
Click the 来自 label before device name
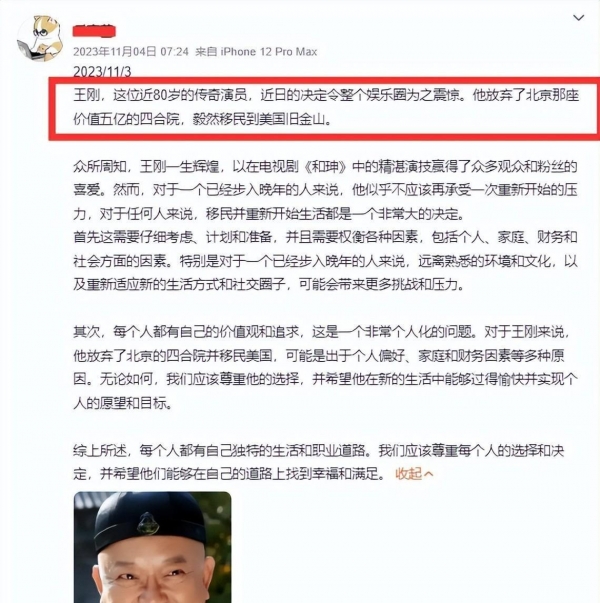pyautogui.click(x=206, y=52)
